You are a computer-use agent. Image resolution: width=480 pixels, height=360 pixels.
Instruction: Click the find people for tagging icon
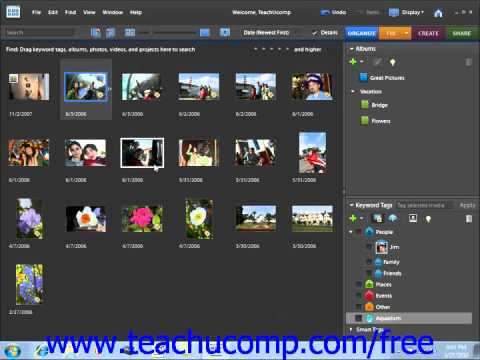(x=413, y=218)
